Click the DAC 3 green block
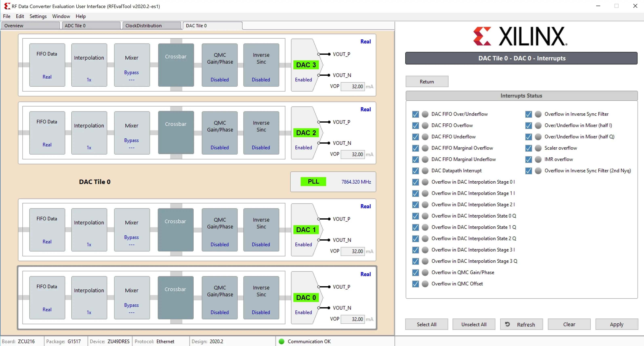 click(306, 65)
